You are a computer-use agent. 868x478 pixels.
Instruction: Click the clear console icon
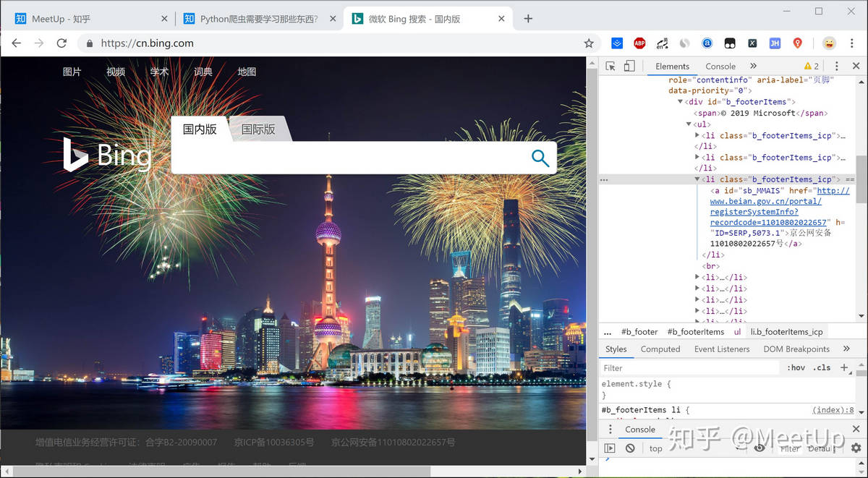pyautogui.click(x=630, y=448)
